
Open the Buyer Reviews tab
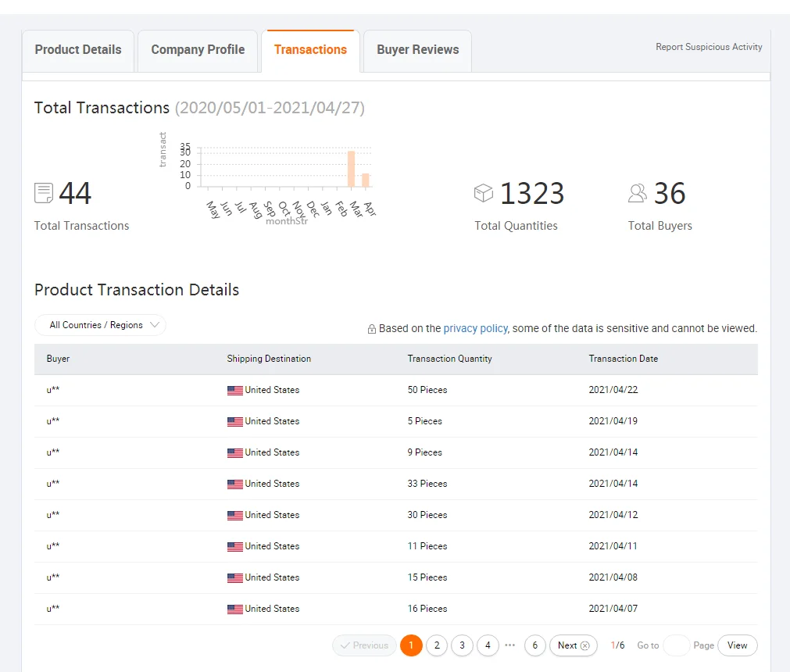tap(417, 50)
